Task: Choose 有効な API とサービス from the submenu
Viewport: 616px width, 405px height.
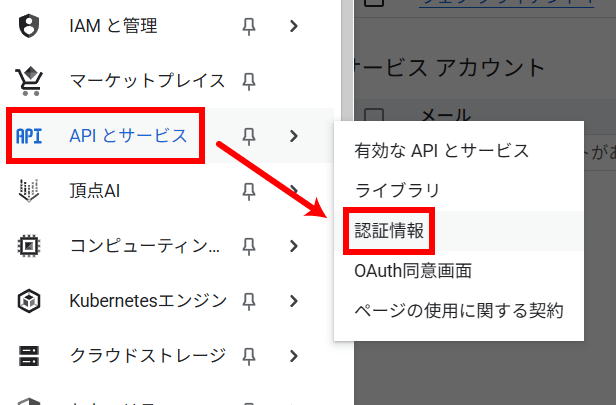Action: pyautogui.click(x=459, y=151)
